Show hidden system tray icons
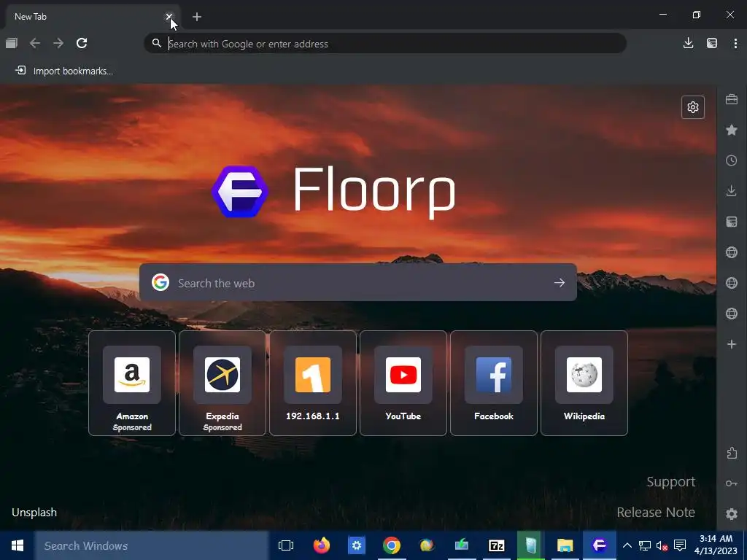This screenshot has height=560, width=747. pos(627,545)
